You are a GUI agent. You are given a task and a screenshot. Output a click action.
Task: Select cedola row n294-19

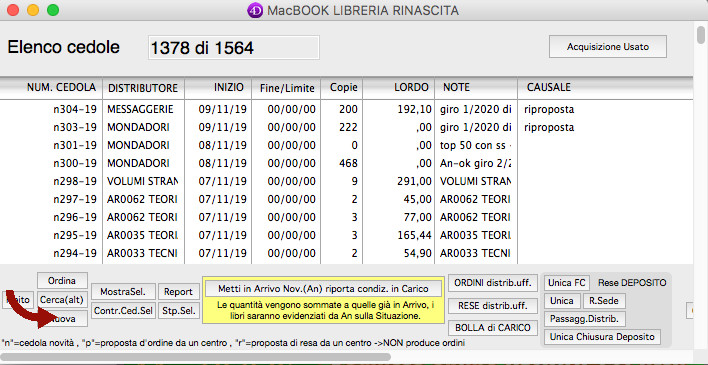[x=346, y=253]
